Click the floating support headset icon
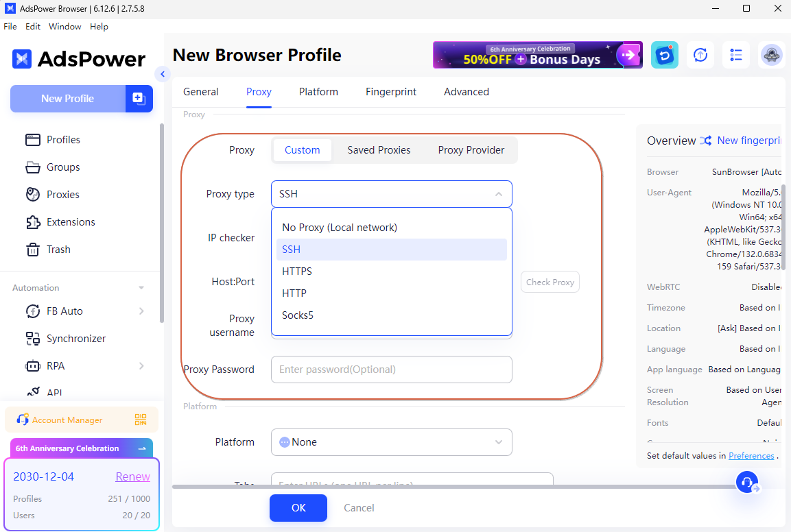 coord(748,482)
